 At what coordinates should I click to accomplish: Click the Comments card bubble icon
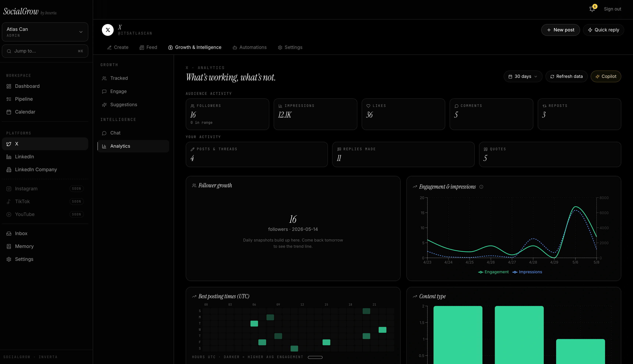point(456,106)
